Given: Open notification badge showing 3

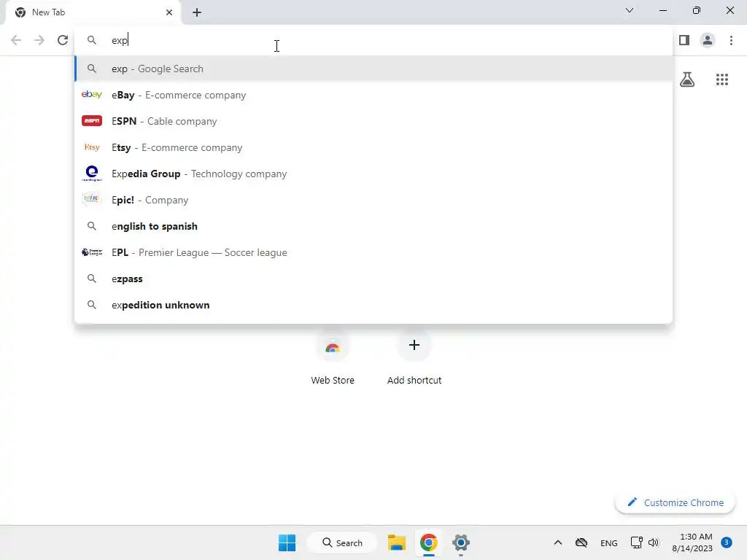Looking at the screenshot, I should (x=727, y=542).
